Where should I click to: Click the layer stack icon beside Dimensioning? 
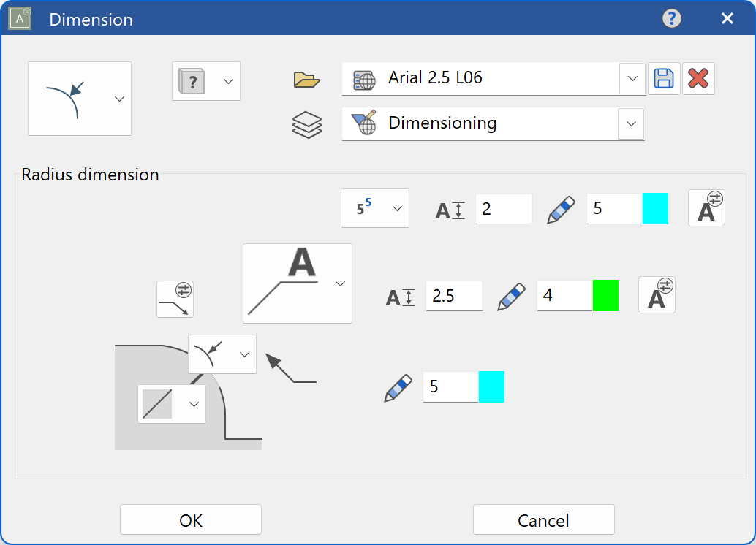307,123
